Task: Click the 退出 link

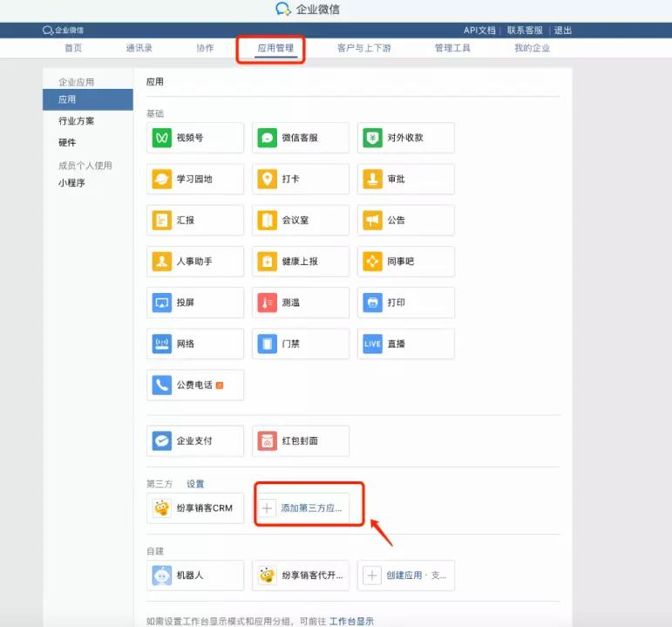Action: click(563, 31)
